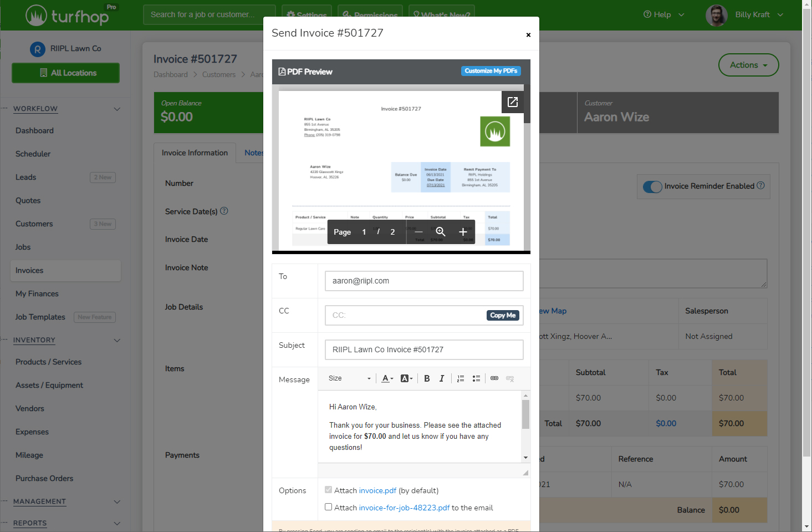
Task: Click the search for a job or customer box
Action: click(x=210, y=14)
